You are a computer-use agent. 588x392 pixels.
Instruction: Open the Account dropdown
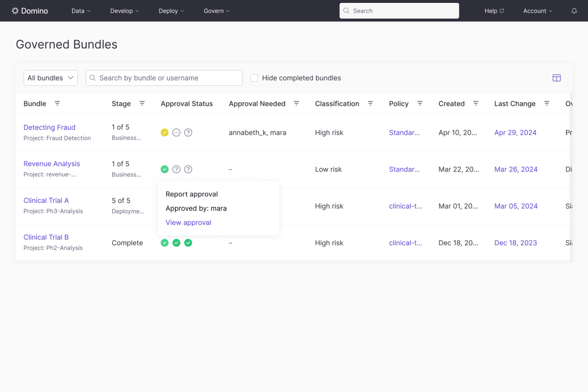click(x=537, y=11)
